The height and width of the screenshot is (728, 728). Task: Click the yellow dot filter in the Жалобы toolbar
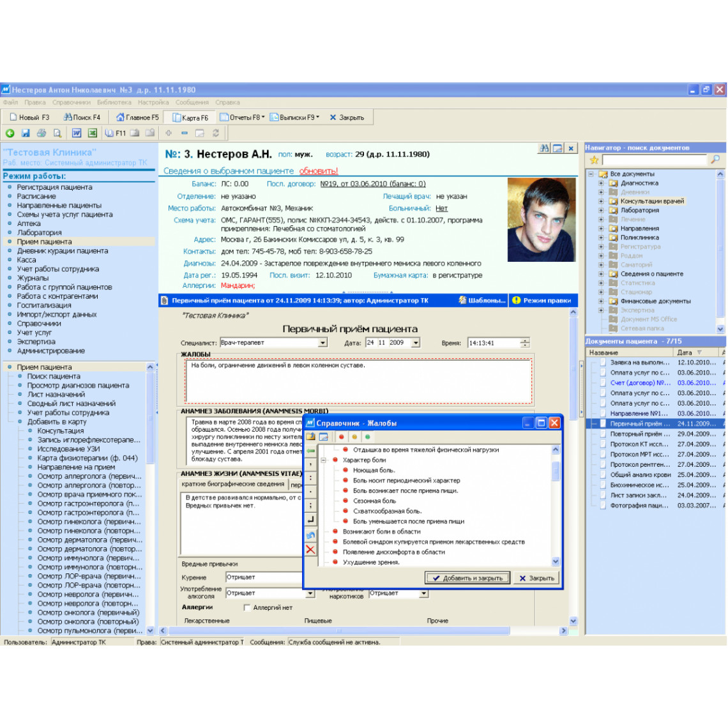point(354,437)
